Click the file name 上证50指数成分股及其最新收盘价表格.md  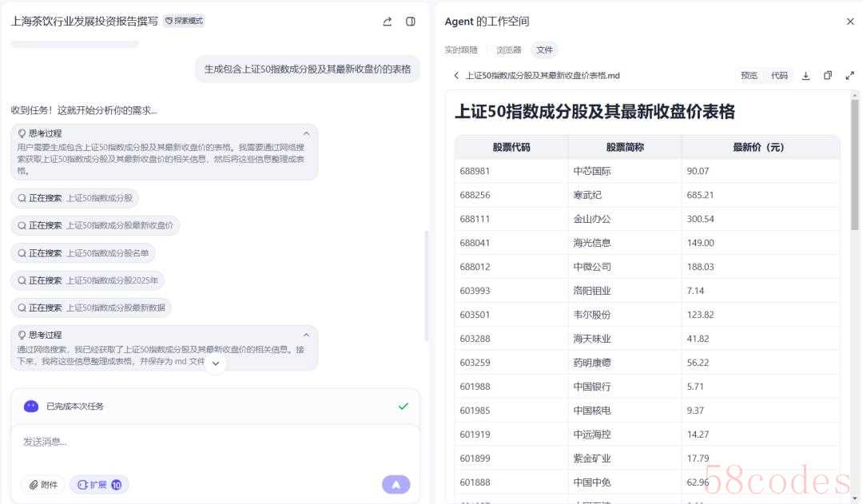click(x=543, y=75)
